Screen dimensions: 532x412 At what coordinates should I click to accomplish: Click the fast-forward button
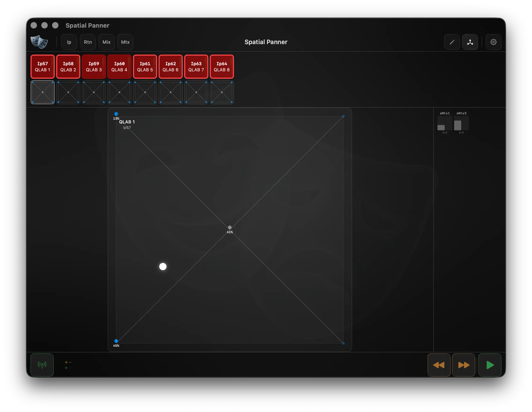tap(463, 365)
